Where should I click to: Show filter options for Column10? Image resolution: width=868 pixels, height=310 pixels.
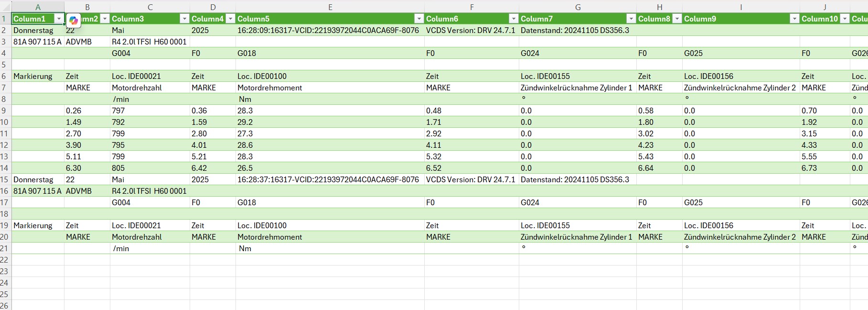coord(845,19)
